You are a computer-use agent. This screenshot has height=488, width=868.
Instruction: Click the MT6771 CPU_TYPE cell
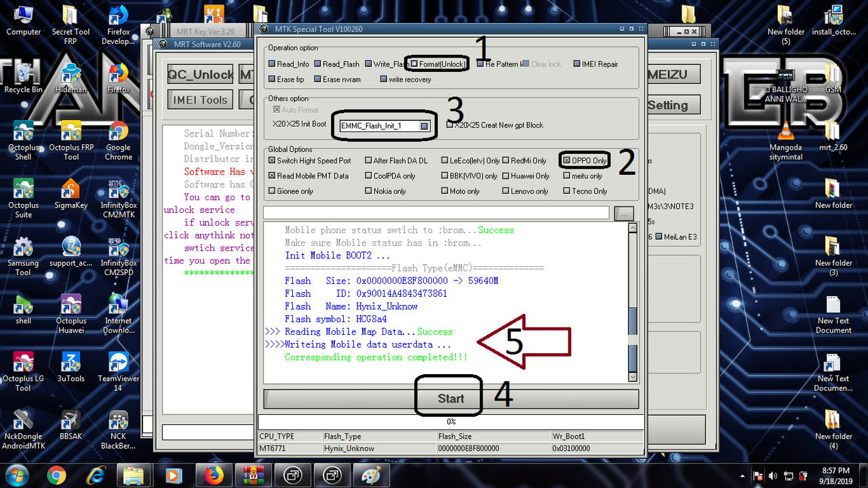[290, 449]
